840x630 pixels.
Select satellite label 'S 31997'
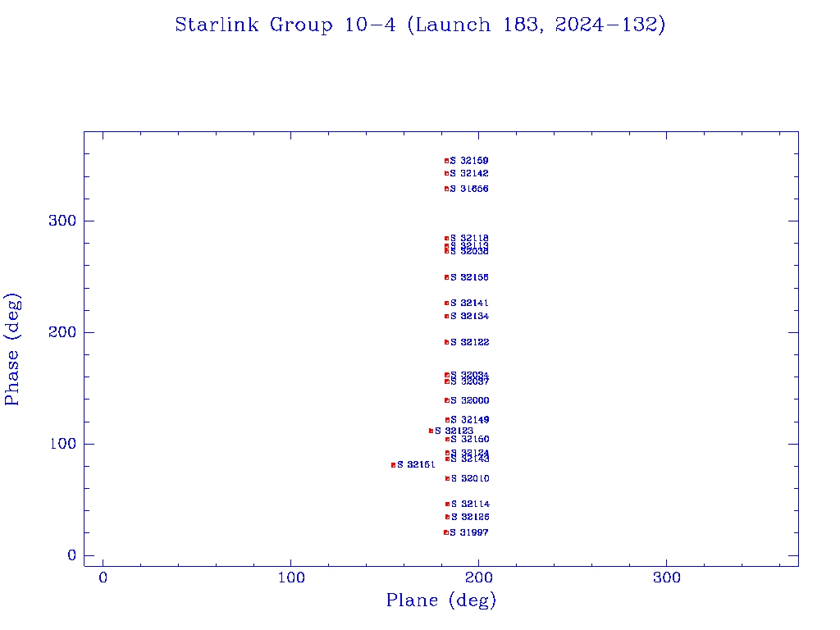tap(468, 532)
